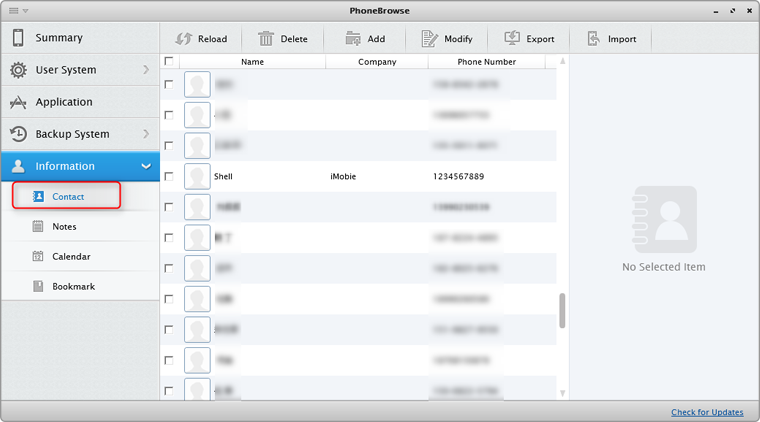This screenshot has height=422, width=760.
Task: Open Calendar in the Information section
Action: (x=70, y=257)
